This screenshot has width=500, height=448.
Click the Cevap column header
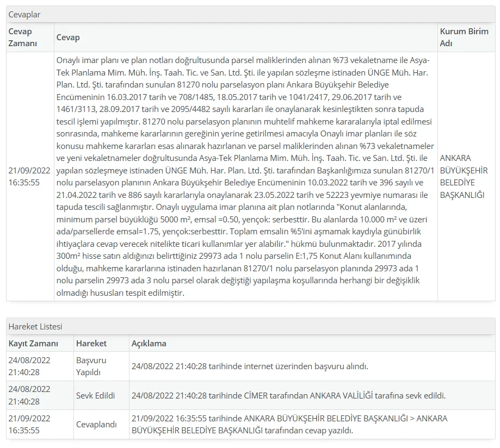68,38
